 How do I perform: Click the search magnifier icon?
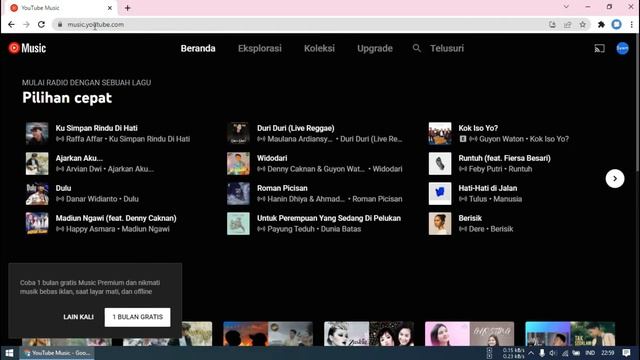pyautogui.click(x=416, y=48)
